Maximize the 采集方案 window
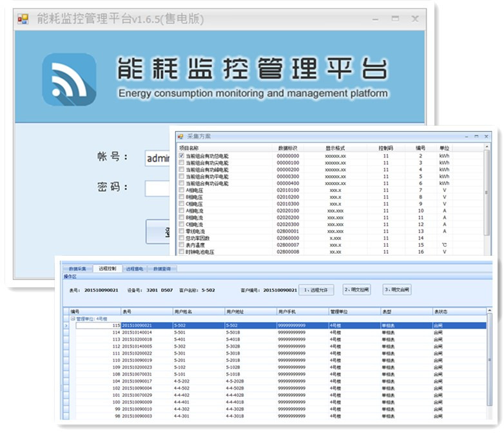 coord(476,137)
